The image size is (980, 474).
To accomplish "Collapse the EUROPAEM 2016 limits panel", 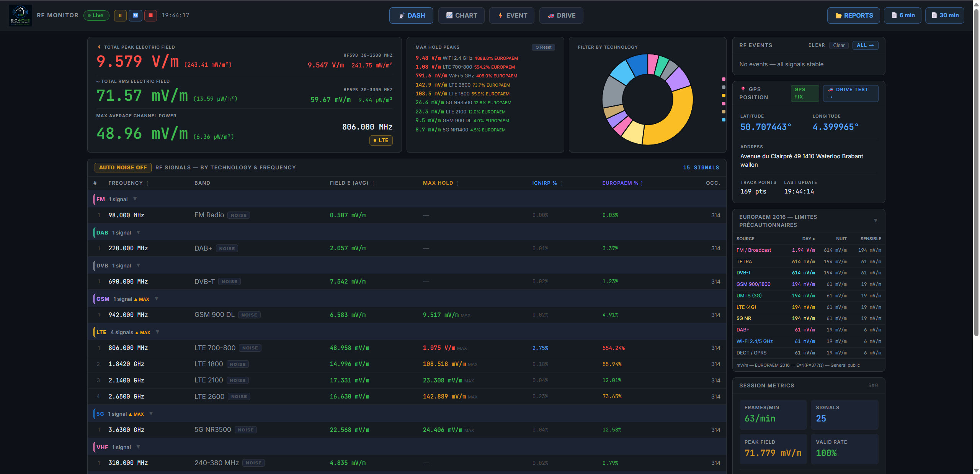I will coord(875,221).
